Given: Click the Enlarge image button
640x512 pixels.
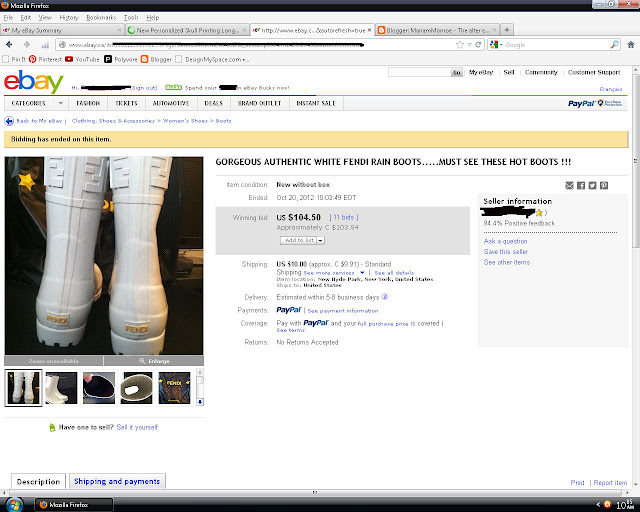Looking at the screenshot, I should tap(154, 361).
